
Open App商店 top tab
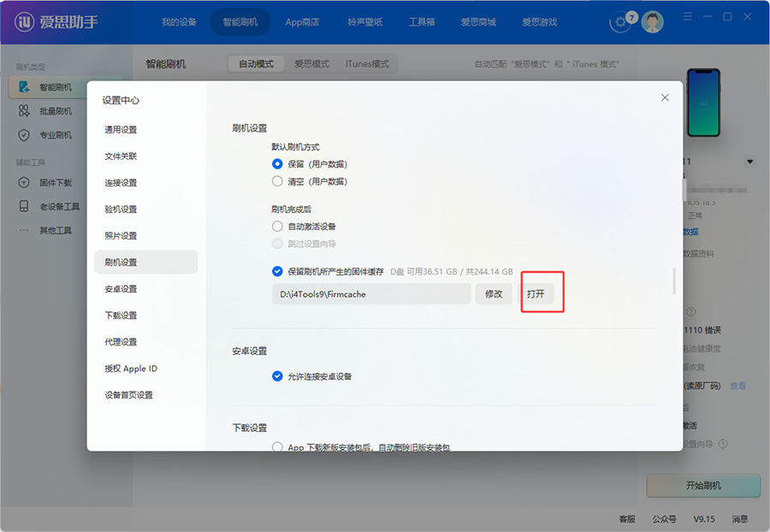point(303,22)
